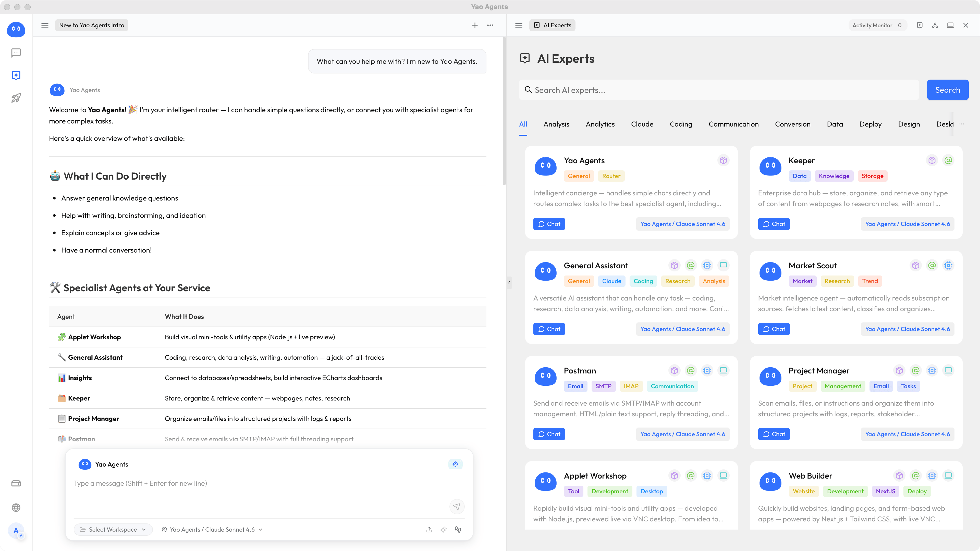This screenshot has width=980, height=551.
Task: Select the AI Experts panel tab
Action: coord(552,25)
